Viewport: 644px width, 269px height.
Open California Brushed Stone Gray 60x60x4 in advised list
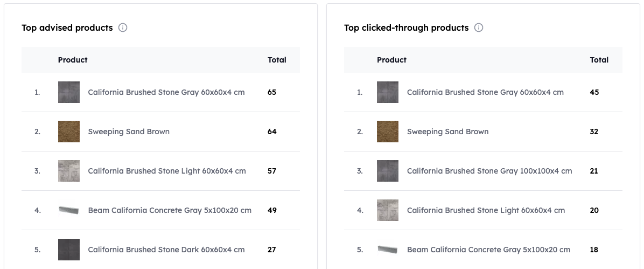[x=166, y=92]
